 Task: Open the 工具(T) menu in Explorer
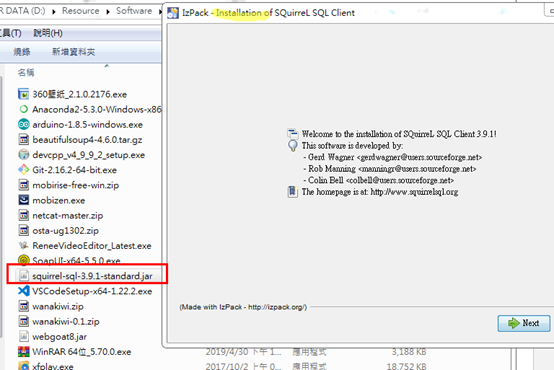point(11,33)
